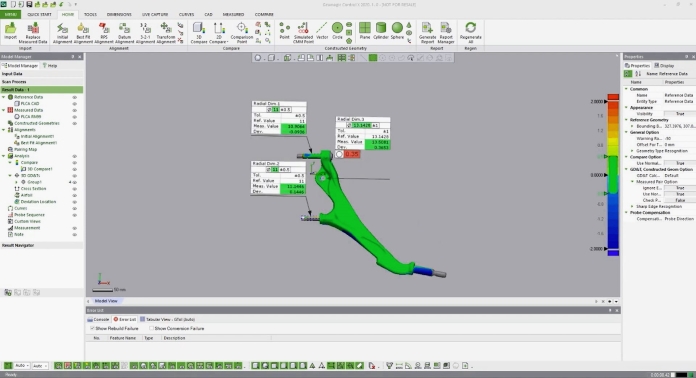
Task: Collapse the Common section in Properties
Action: point(626,89)
